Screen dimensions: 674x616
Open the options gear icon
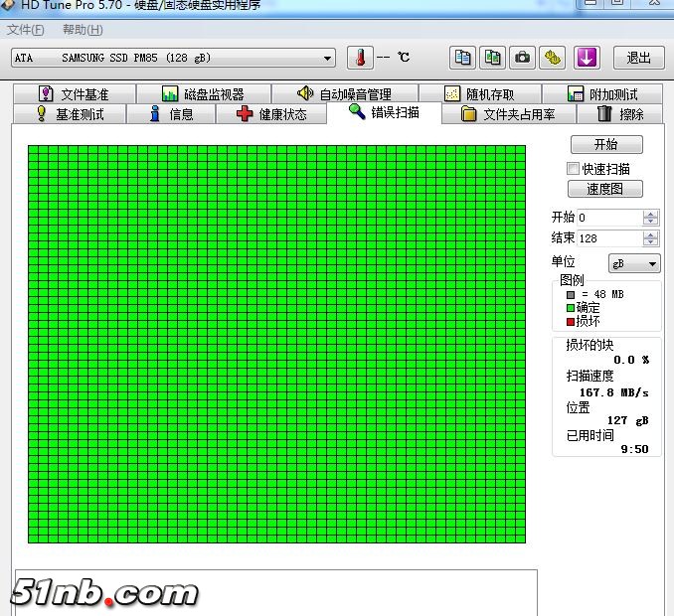[x=552, y=58]
